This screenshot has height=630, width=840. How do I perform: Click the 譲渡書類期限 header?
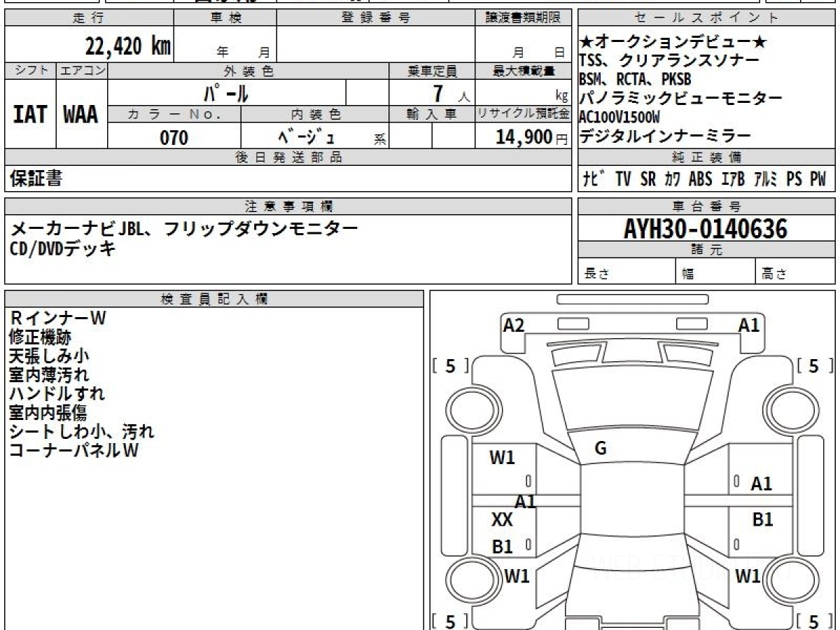pos(524,18)
